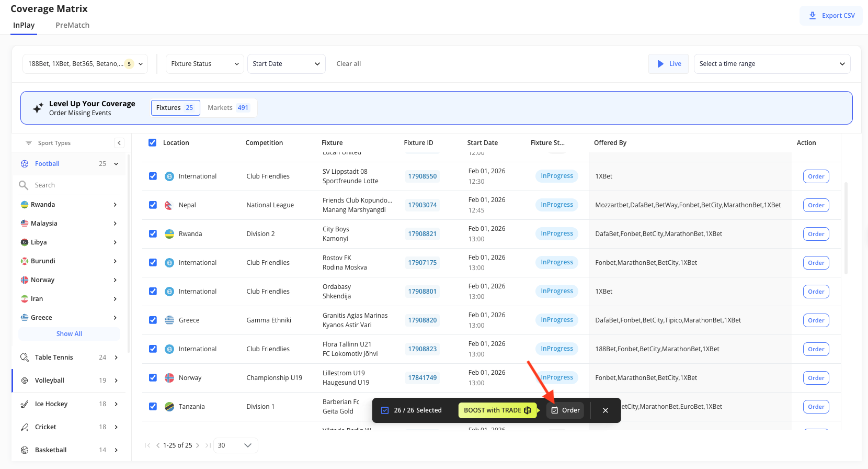Select the Markets 491 tab
868x469 pixels.
coord(229,108)
